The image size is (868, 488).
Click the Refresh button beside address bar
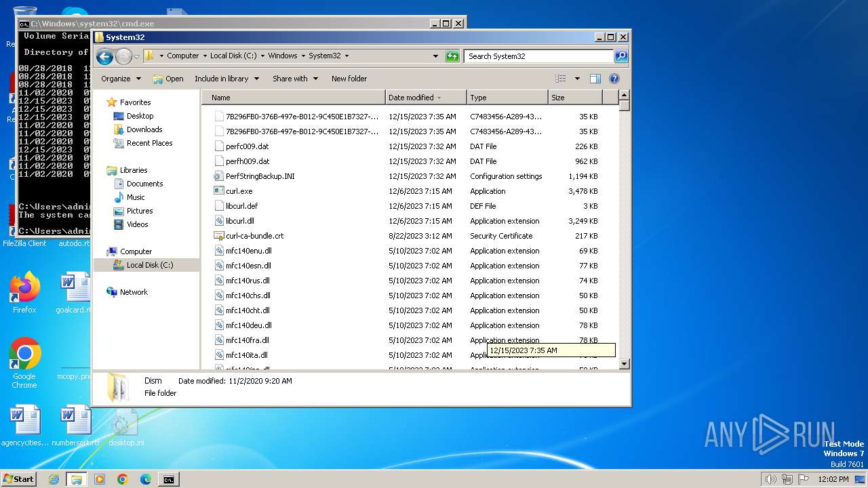452,56
